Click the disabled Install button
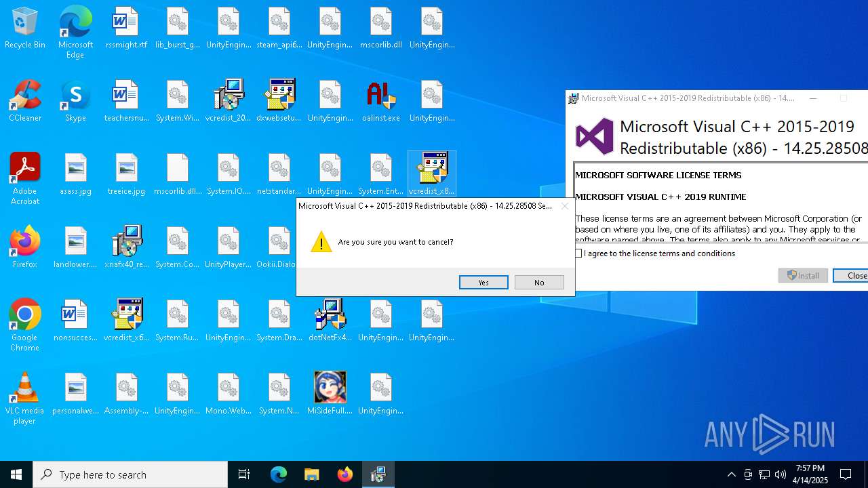This screenshot has height=488, width=868. tap(803, 275)
